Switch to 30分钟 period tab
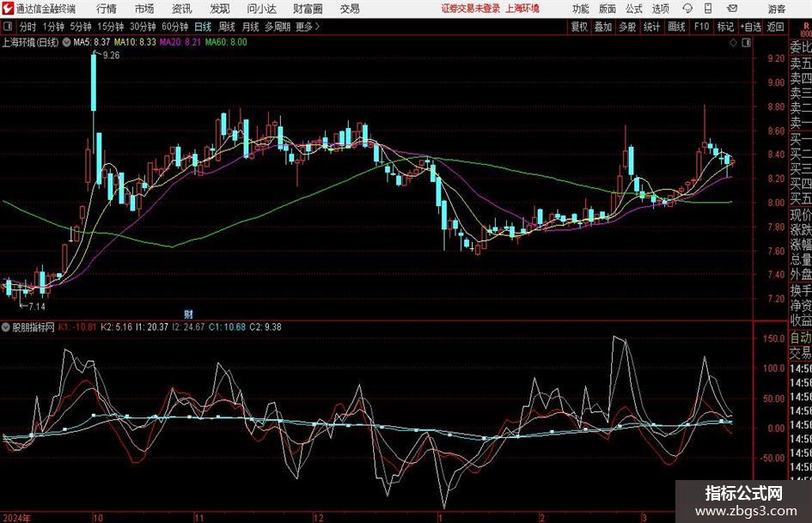This screenshot has width=812, height=523. tap(143, 27)
